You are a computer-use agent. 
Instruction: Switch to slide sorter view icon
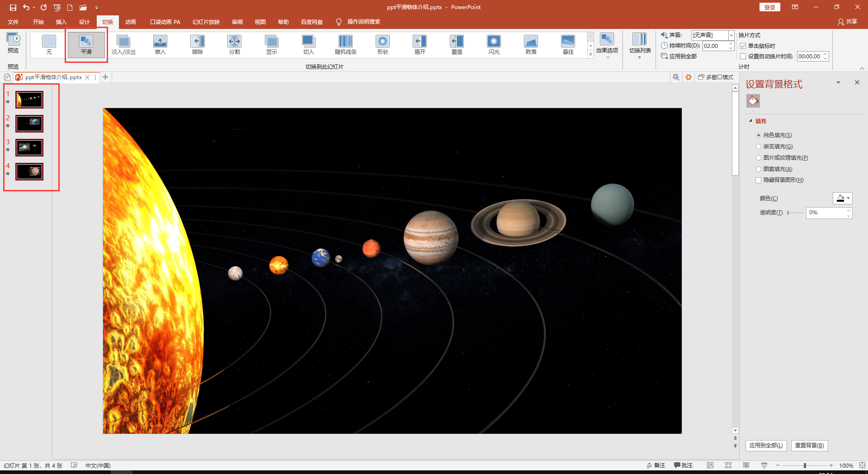pos(728,465)
